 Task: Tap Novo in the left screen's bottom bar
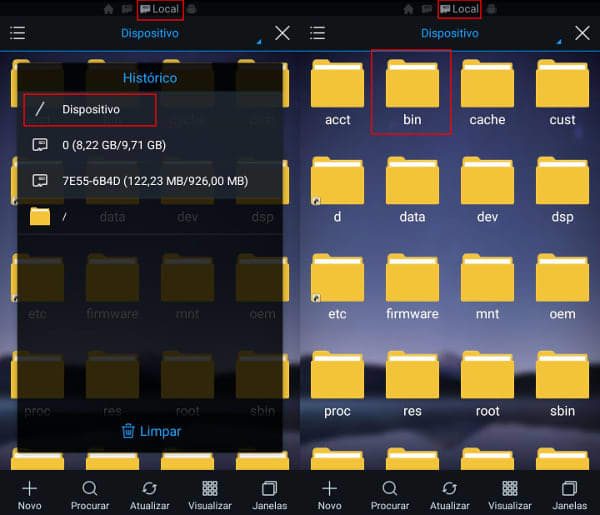coord(29,495)
